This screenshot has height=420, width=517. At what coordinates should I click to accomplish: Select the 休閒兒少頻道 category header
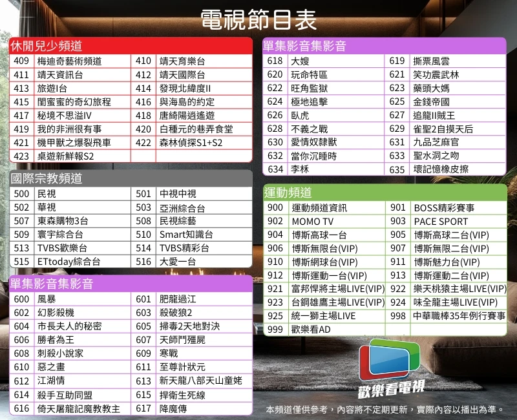45,46
